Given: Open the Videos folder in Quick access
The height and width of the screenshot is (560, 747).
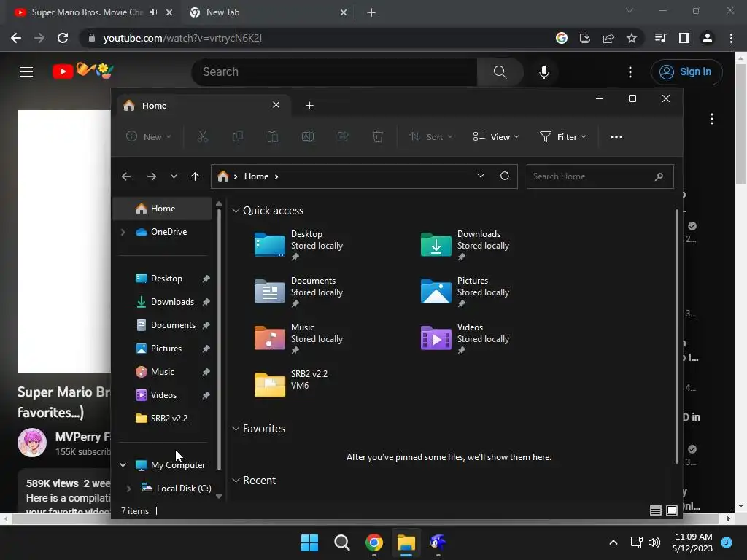Looking at the screenshot, I should tap(465, 338).
